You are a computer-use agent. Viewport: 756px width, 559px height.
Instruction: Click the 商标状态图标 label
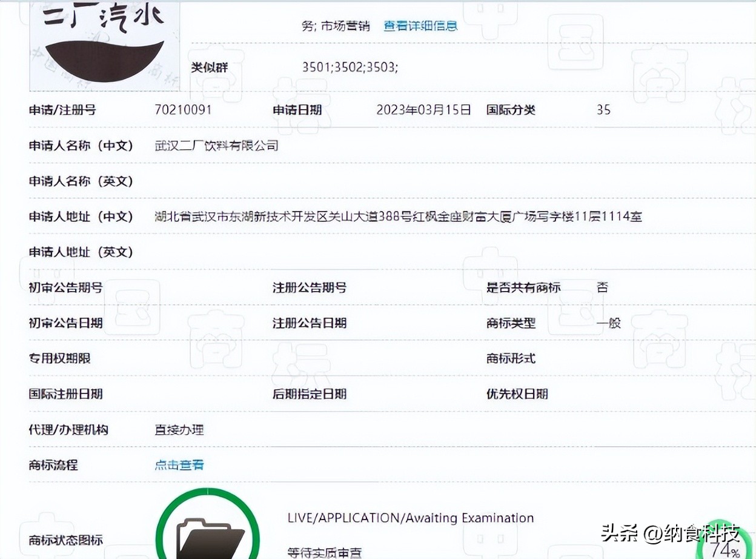coord(65,540)
